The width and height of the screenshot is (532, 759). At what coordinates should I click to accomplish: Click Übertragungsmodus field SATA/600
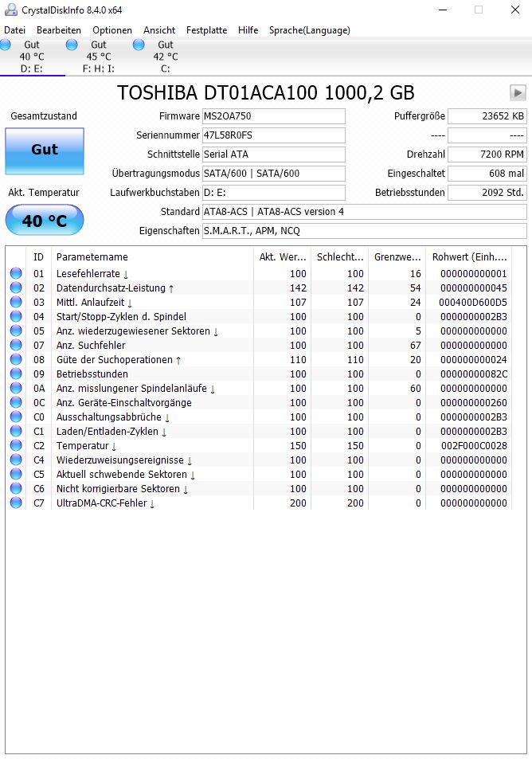[x=273, y=174]
